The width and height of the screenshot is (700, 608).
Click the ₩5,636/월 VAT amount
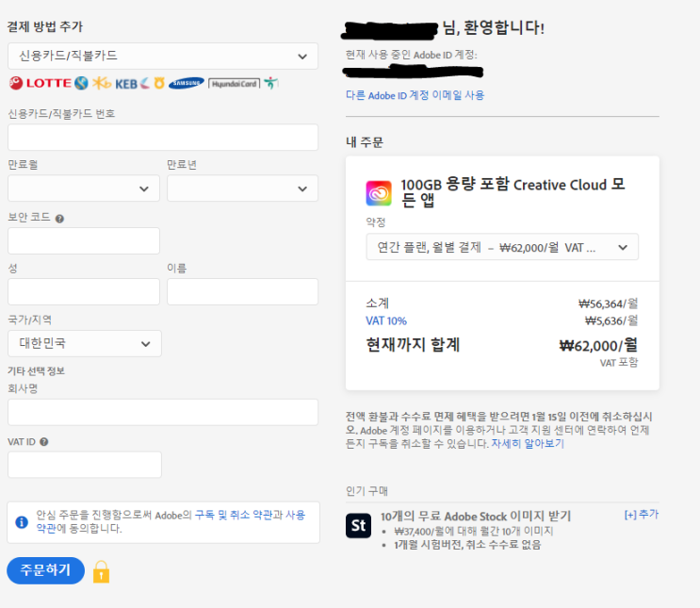(611, 320)
